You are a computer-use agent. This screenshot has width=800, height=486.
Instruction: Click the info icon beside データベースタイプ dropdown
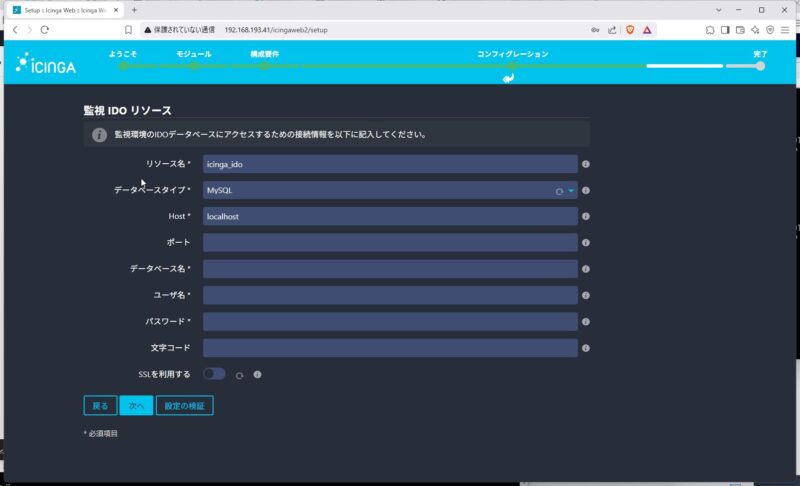[x=586, y=190]
